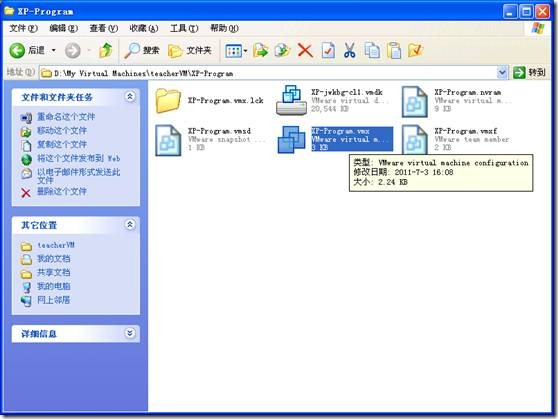Open the 查看(V) menu
Viewport: 558px width, 419px height.
tap(104, 28)
